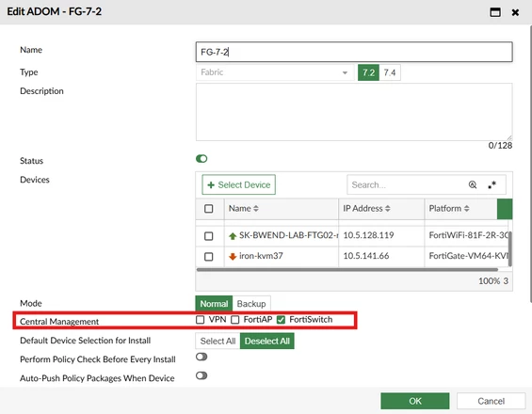Click the 100% 3 table footer count
The image size is (532, 414).
[493, 281]
